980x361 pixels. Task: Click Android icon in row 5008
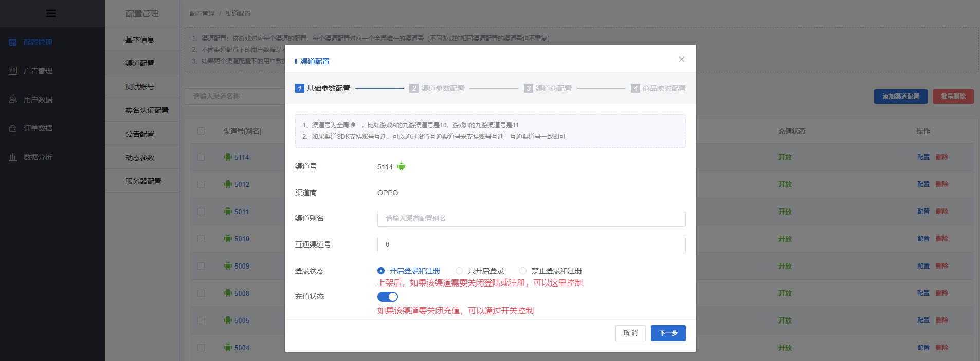click(228, 293)
